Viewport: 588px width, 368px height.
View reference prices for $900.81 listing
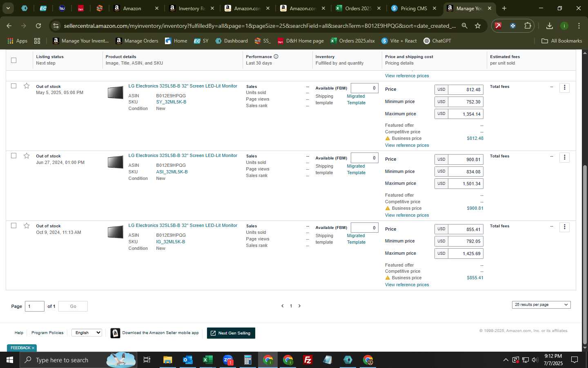407,215
